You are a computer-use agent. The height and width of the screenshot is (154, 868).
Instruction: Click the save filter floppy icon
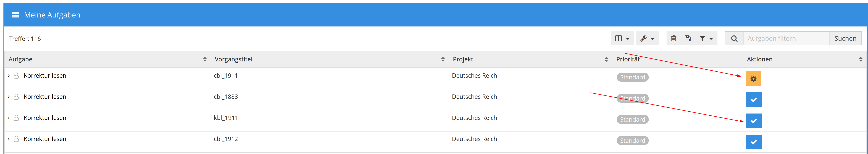coord(688,38)
